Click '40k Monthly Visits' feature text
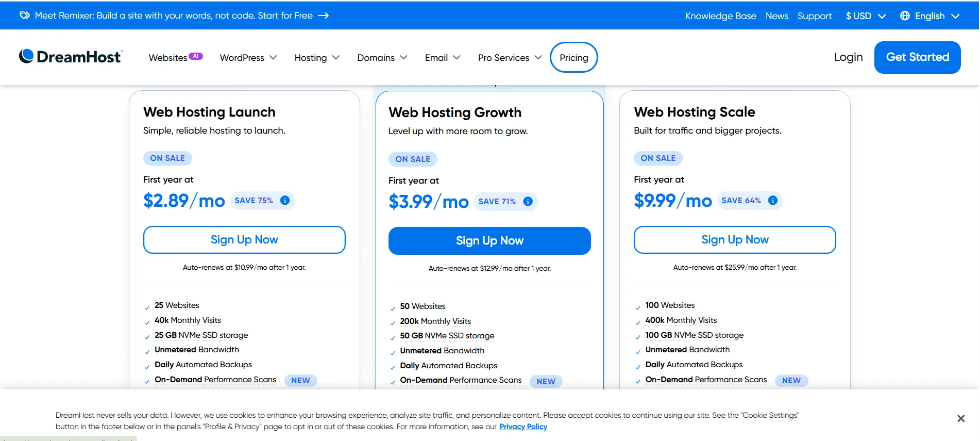 tap(188, 320)
